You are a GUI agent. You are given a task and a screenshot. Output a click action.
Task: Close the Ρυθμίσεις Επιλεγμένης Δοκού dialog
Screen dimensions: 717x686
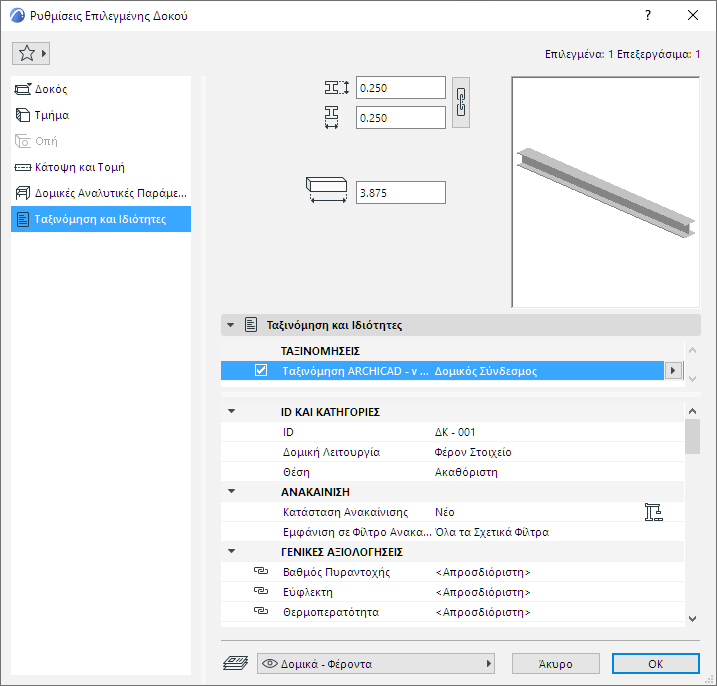[x=693, y=15]
